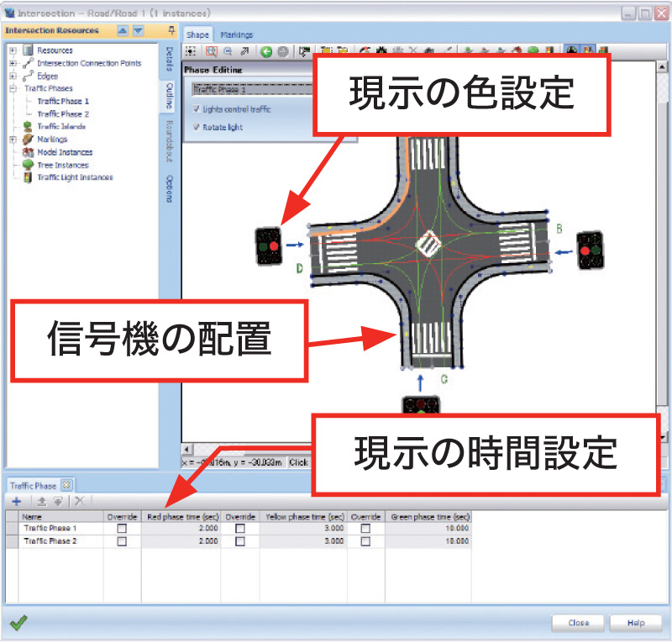Click the panel header up arrow
This screenshot has width=672, height=643.
[x=123, y=30]
